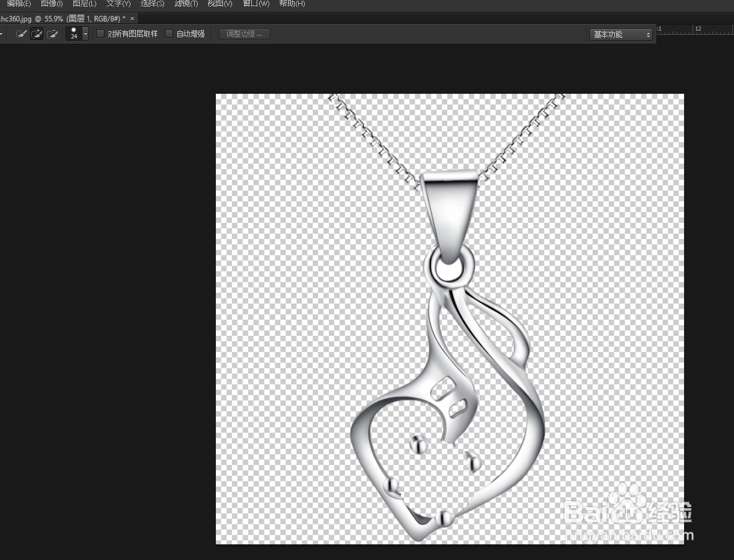734x560 pixels.
Task: Open the 选择(S) menu
Action: click(152, 4)
